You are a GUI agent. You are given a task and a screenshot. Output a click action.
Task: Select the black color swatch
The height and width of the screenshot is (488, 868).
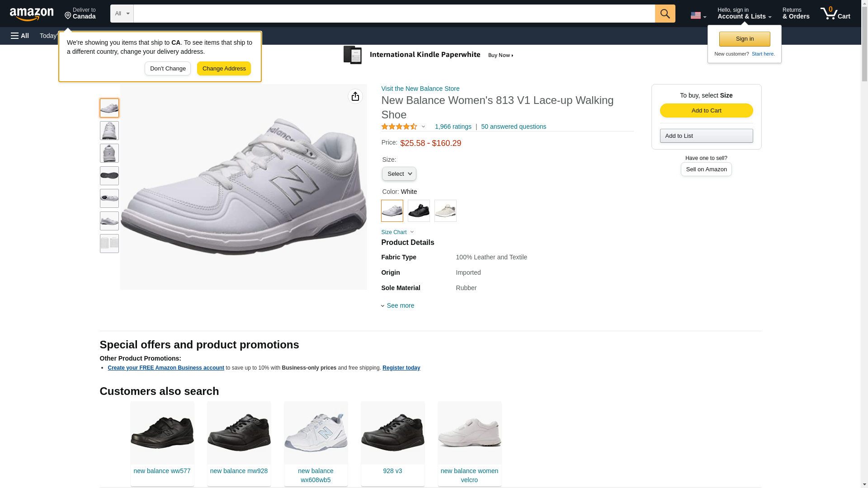pyautogui.click(x=419, y=211)
